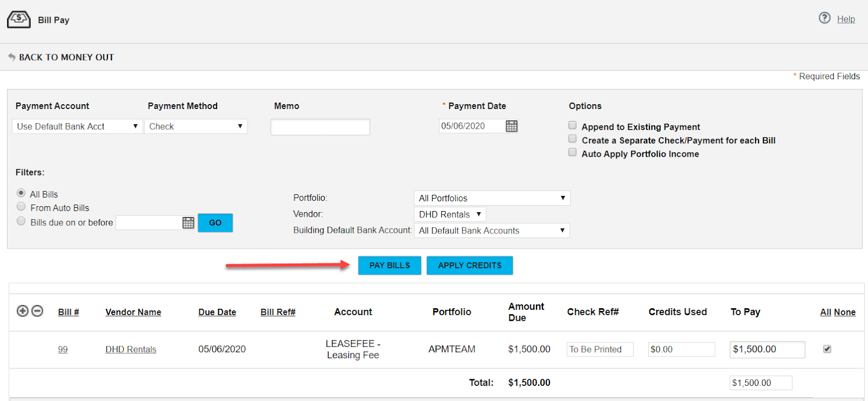
Task: Sort by Bill Ref# column header
Action: tap(278, 312)
